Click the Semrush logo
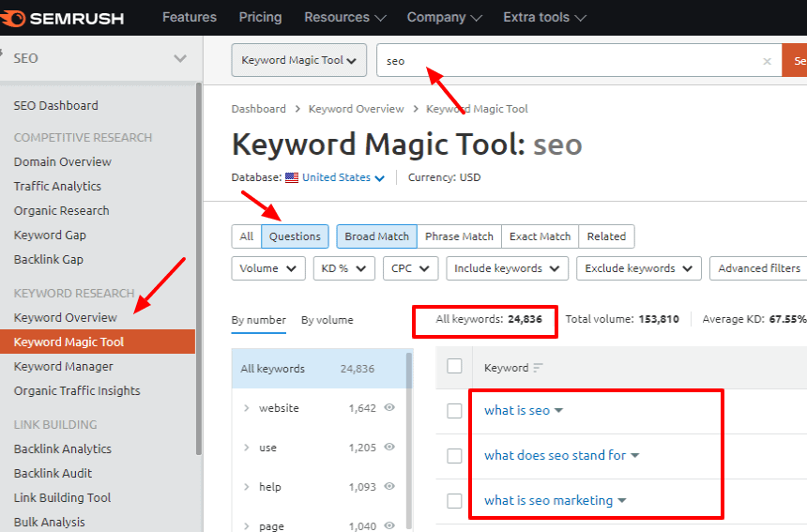The image size is (807, 532). [62, 19]
